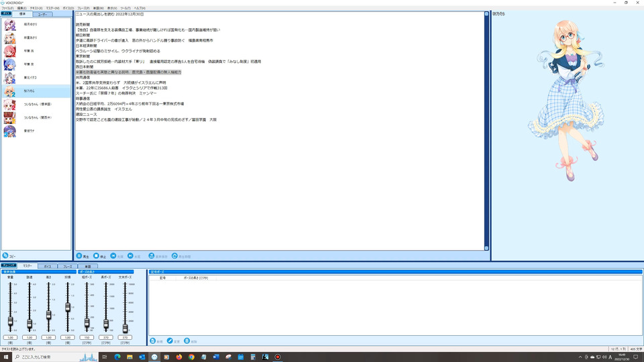The height and width of the screenshot is (362, 644).
Task: Pick the ついなちゃん (関西弁) voice
Action: [x=36, y=118]
